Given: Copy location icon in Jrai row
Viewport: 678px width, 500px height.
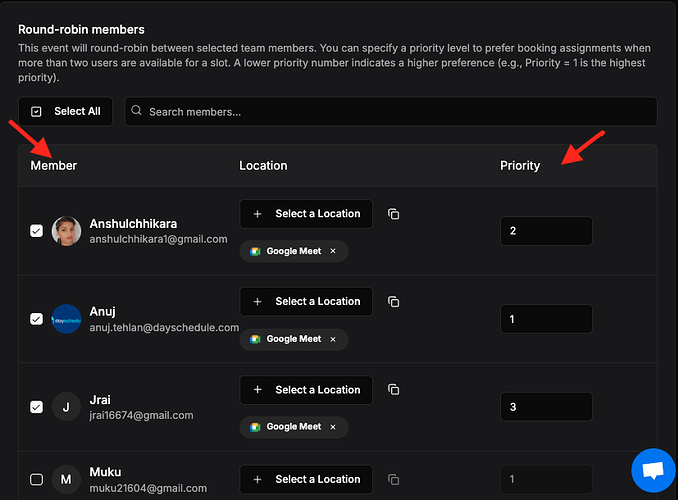Looking at the screenshot, I should tap(393, 389).
